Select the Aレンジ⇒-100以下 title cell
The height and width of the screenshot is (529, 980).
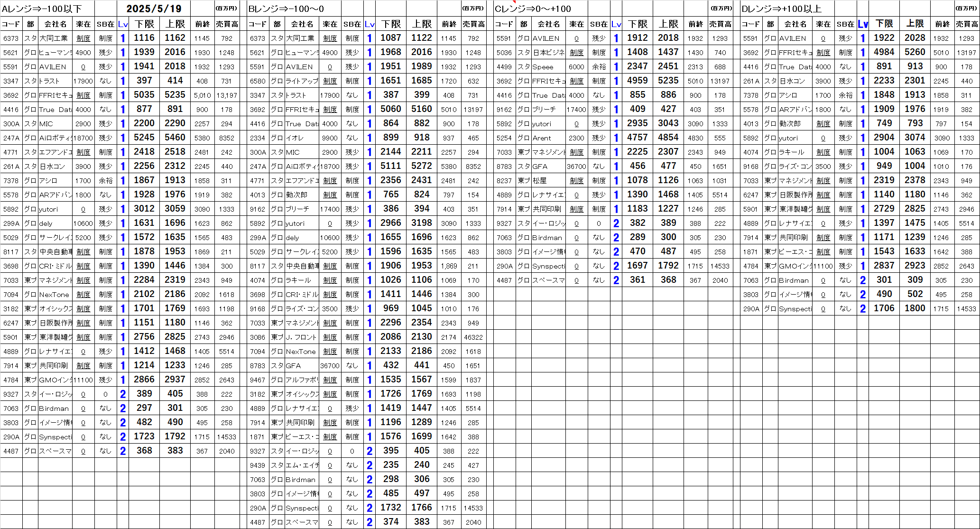pos(42,9)
